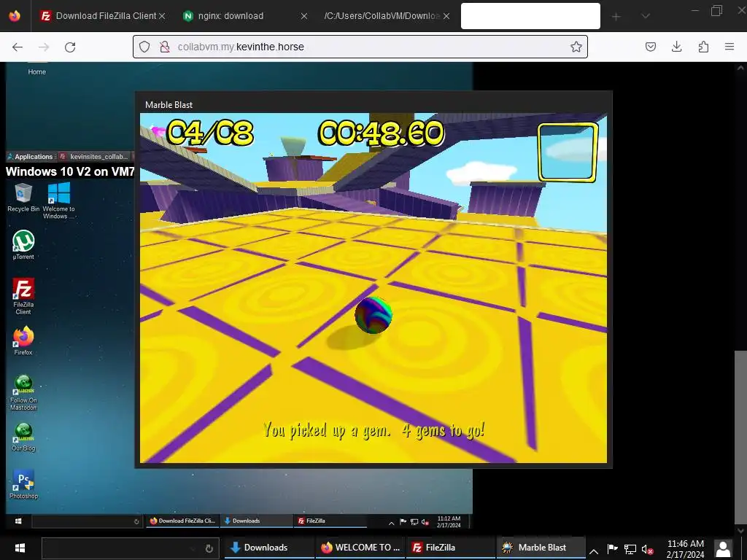Select the kevinsites_collab... panel item
Image resolution: width=747 pixels, height=560 pixels.
click(x=94, y=157)
